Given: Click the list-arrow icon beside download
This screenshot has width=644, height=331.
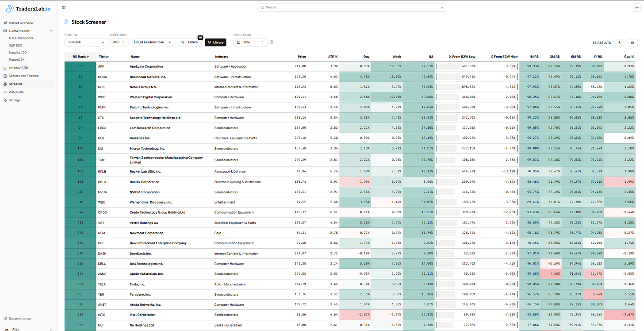Looking at the screenshot, I should (x=632, y=42).
